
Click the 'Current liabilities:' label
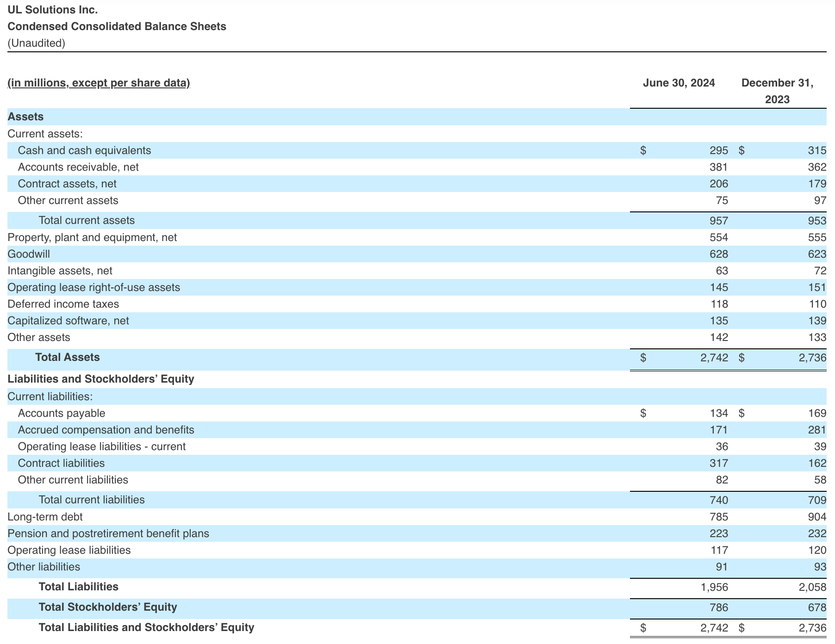(50, 396)
